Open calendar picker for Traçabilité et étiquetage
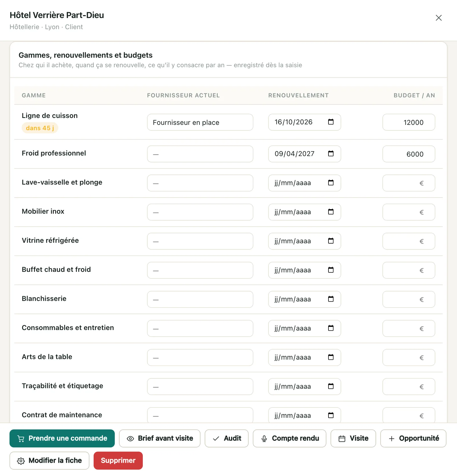The height and width of the screenshot is (476, 457). pyautogui.click(x=331, y=387)
